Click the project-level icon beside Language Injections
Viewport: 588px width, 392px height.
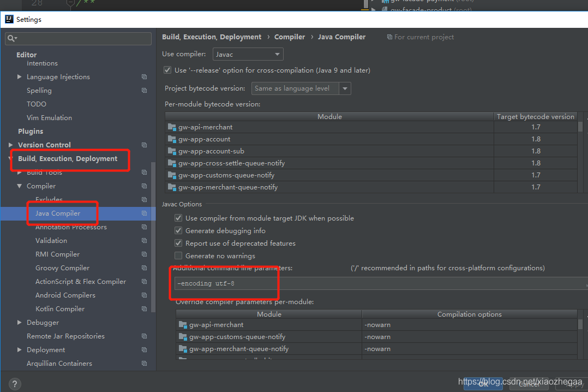(144, 76)
